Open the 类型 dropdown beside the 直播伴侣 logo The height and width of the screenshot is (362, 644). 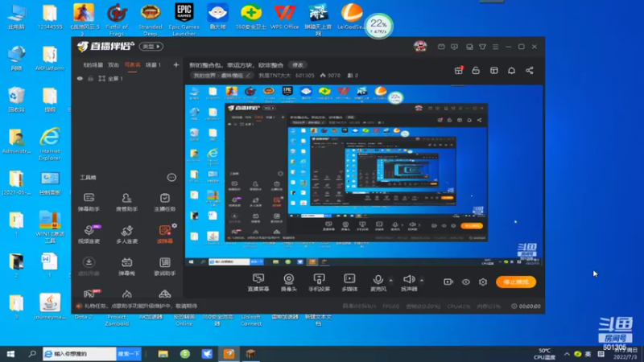point(151,47)
